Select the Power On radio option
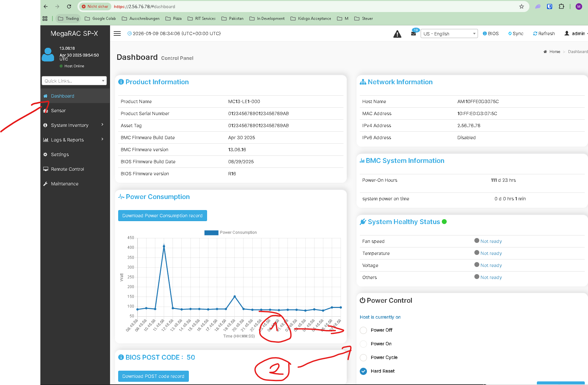Screen dimensions: 588x385 click(363, 344)
